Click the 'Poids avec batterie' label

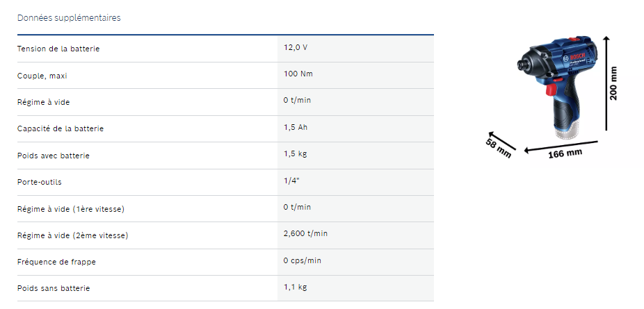pos(54,156)
